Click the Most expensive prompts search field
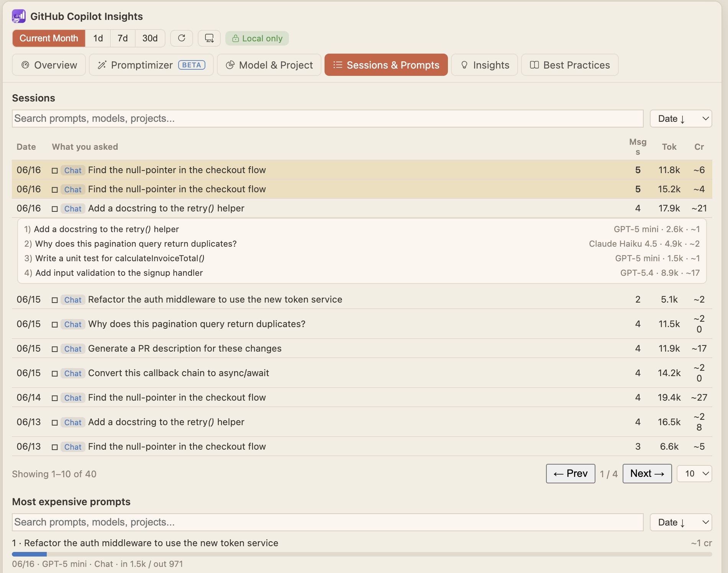 pyautogui.click(x=328, y=522)
